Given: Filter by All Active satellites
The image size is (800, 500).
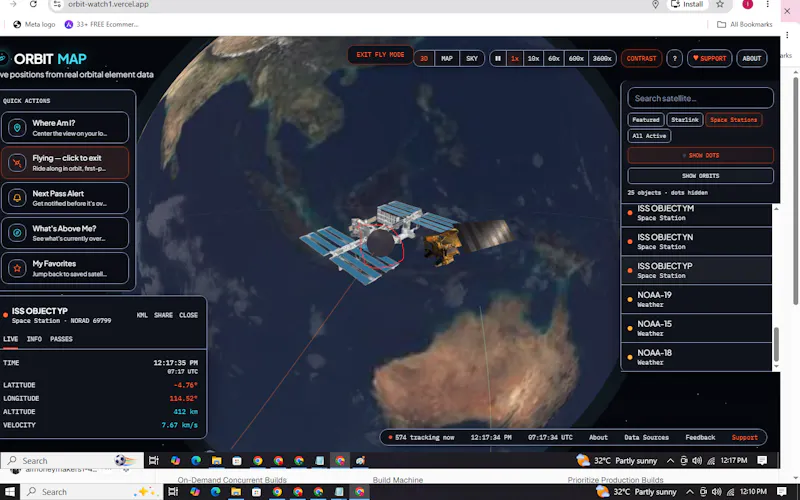Looking at the screenshot, I should click(x=649, y=136).
